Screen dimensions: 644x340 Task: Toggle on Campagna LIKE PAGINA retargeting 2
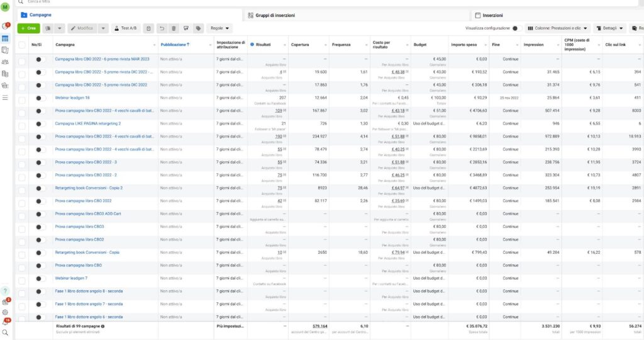(40, 124)
